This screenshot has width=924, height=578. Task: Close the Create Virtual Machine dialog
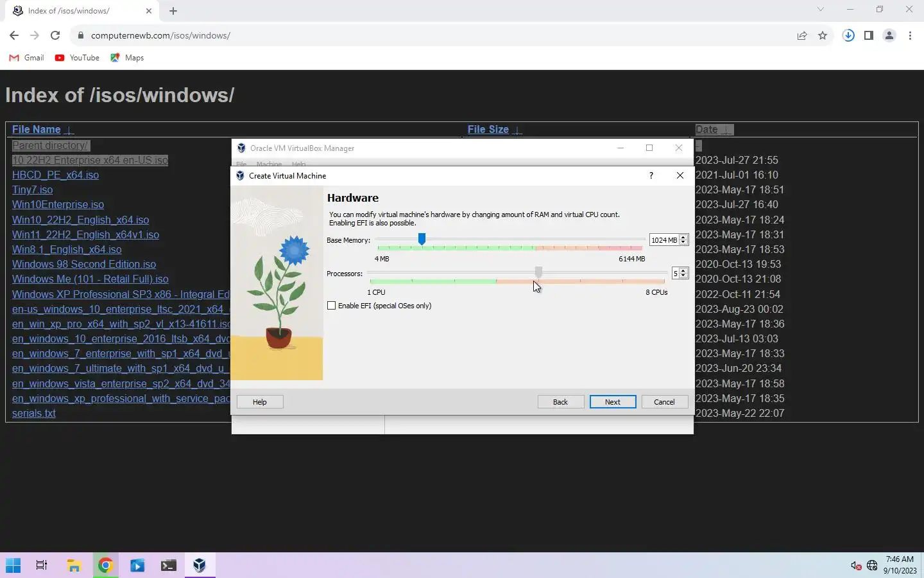(x=680, y=175)
